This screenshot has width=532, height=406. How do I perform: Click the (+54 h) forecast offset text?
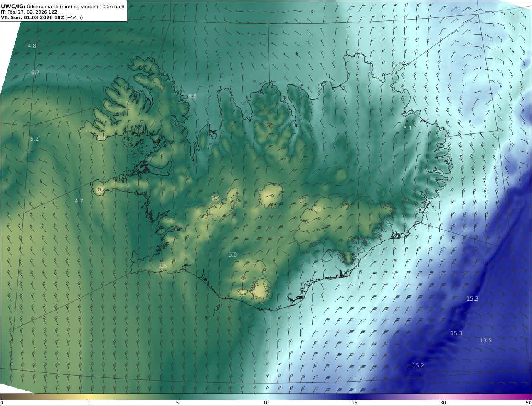tap(74, 18)
